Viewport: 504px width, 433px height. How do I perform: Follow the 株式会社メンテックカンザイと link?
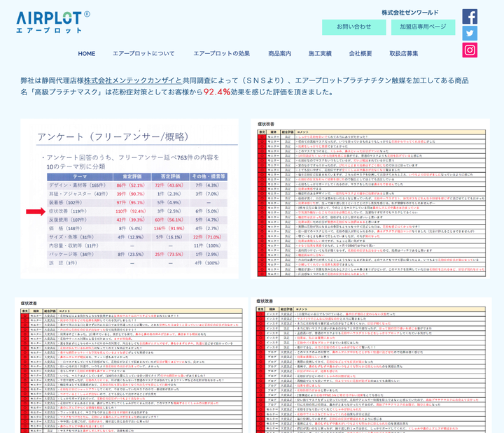click(133, 80)
